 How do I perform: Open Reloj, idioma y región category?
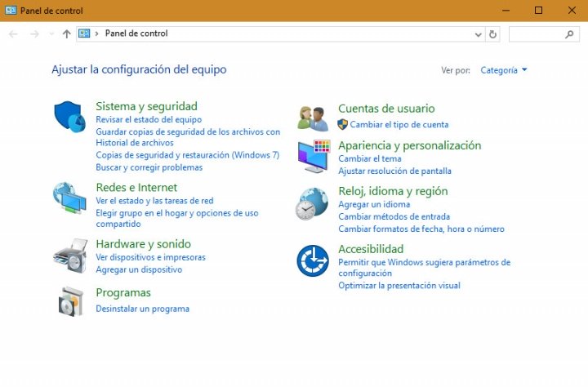tap(393, 191)
